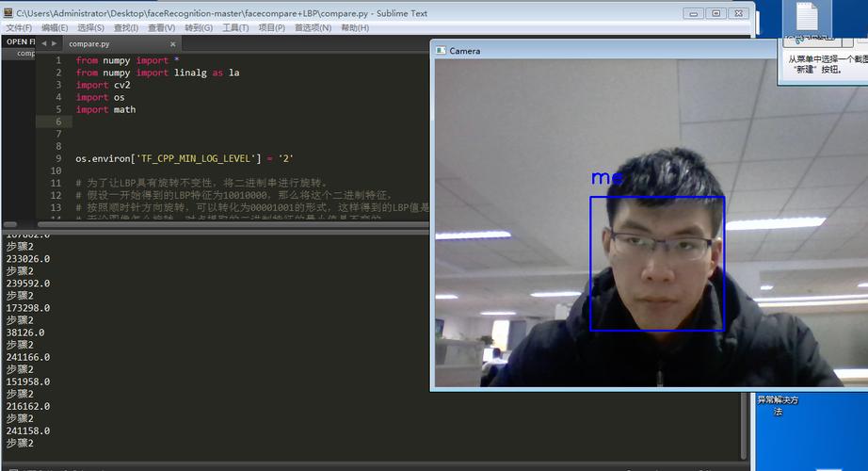Click the 'from numpy import *' line
Screen dimensions: 868x471
tap(127, 60)
